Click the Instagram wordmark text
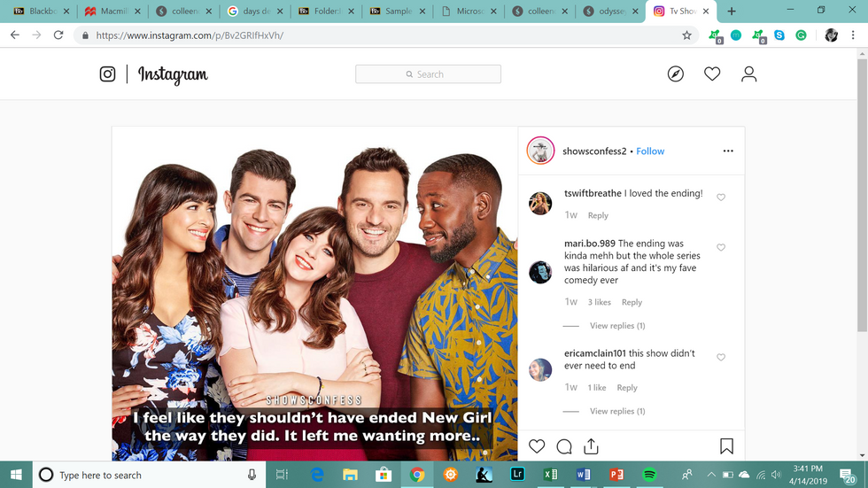The height and width of the screenshot is (488, 868). point(173,74)
